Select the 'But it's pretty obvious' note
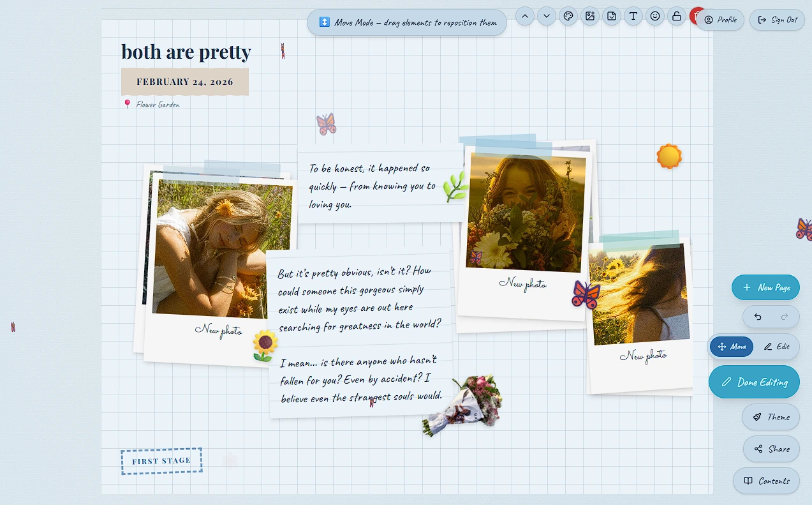Screen dimensions: 812x505 [x=360, y=299]
